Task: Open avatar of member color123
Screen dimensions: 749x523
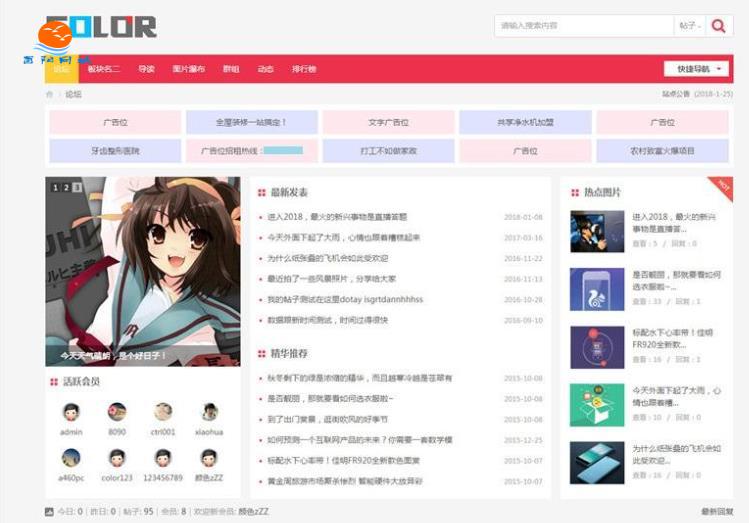Action: [x=117, y=458]
